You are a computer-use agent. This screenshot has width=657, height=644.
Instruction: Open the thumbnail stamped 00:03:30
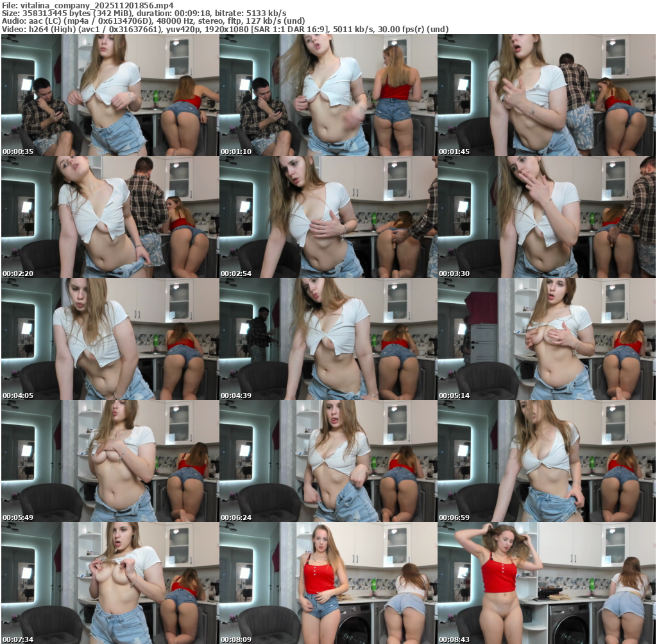547,217
